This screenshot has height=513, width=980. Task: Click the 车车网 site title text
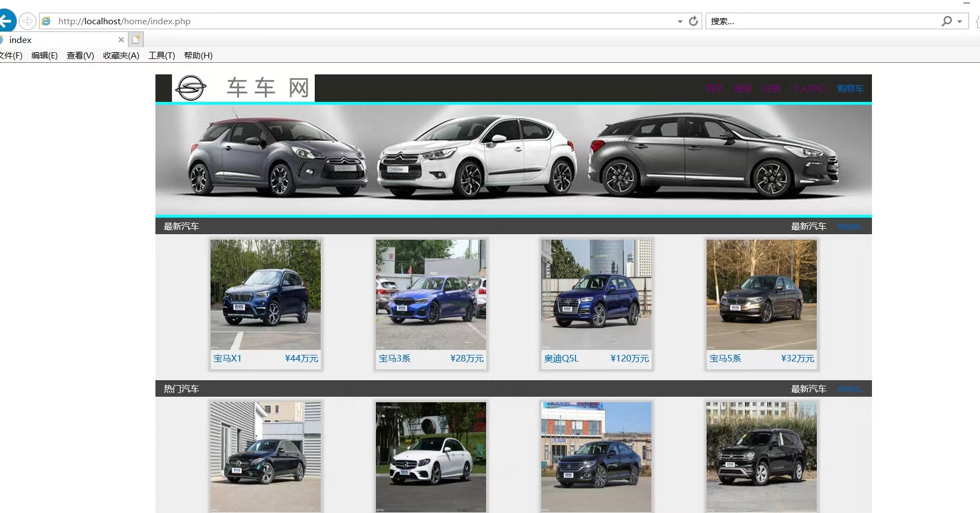pos(268,88)
